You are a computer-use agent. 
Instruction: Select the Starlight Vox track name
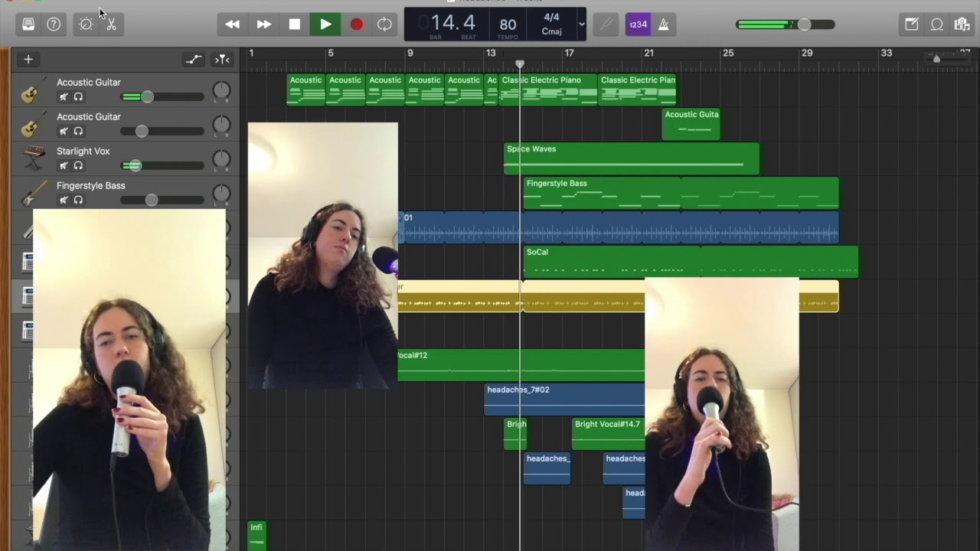point(83,152)
